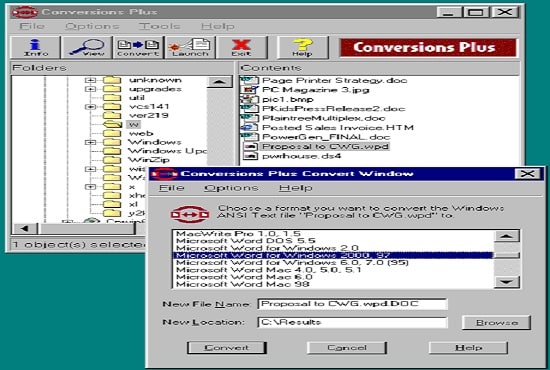550x370 pixels.
Task: Select Windows Upd folder label in tree
Action: point(168,151)
